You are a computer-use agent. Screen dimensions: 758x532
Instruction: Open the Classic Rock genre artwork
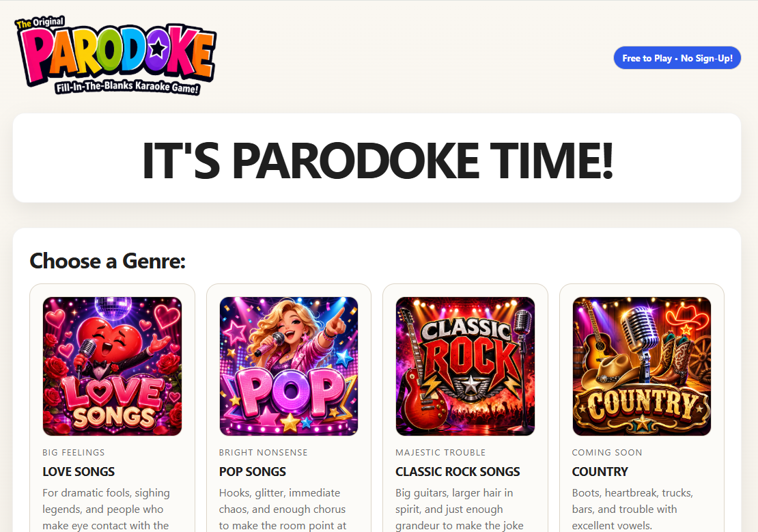point(465,367)
